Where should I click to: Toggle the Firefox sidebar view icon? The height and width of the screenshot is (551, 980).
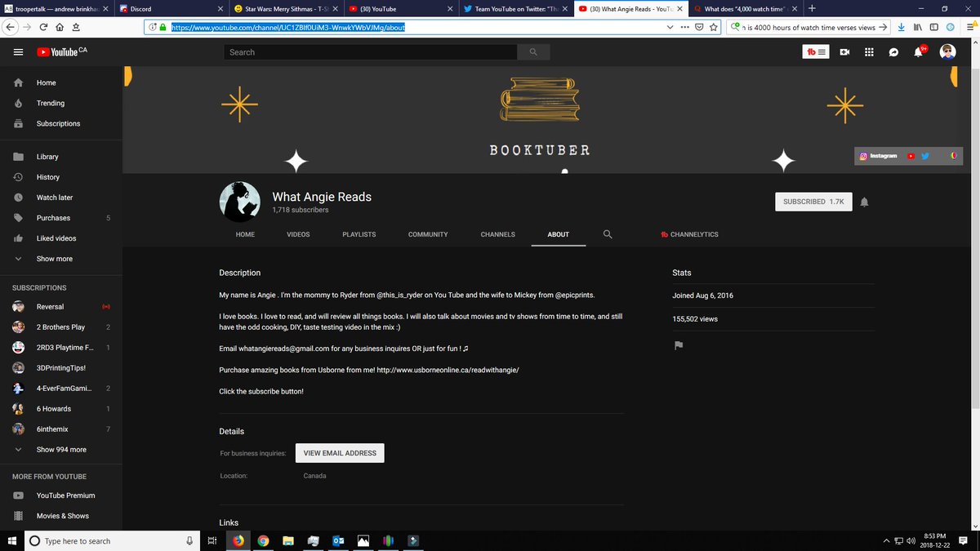point(933,26)
